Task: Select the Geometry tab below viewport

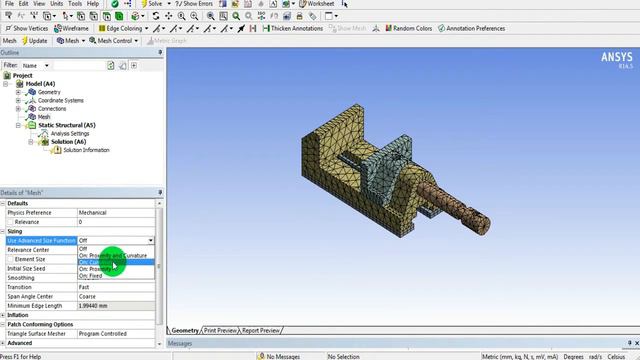Action: pos(185,331)
